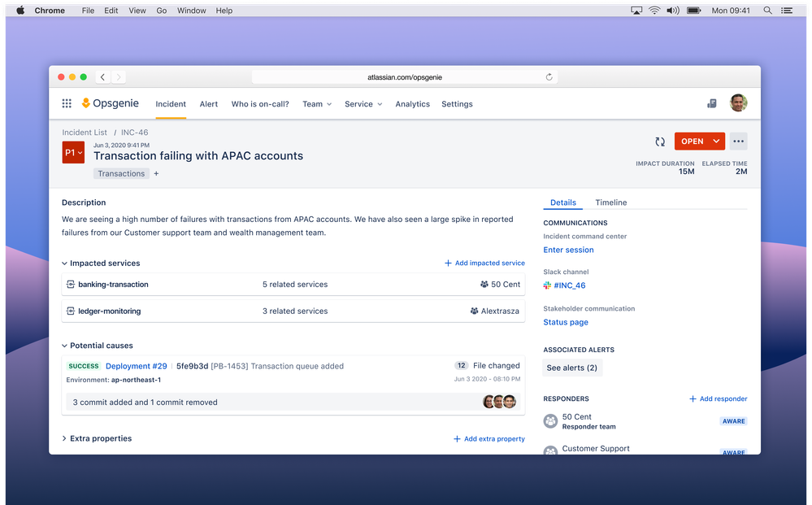This screenshot has width=812, height=505.
Task: Click Add impacted service
Action: 484,263
